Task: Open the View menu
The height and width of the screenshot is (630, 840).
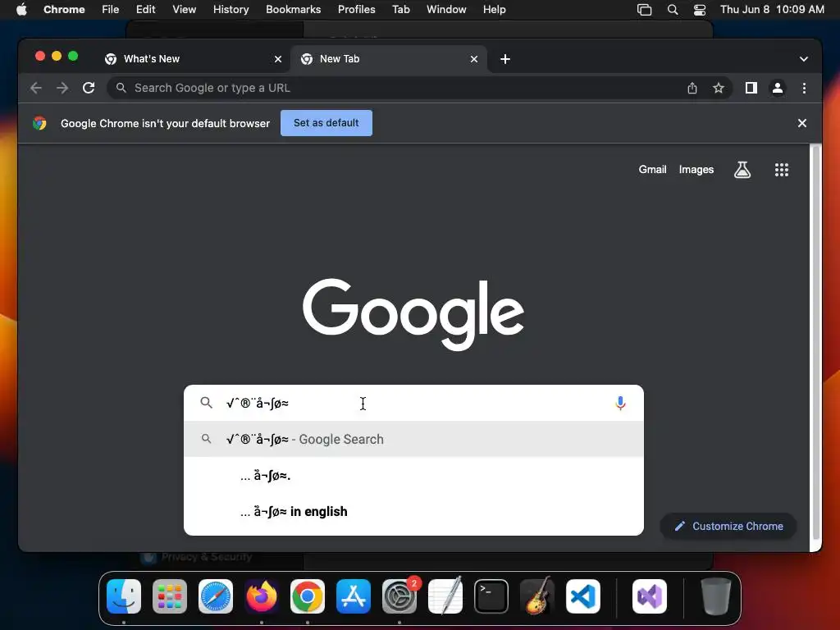Action: [184, 10]
